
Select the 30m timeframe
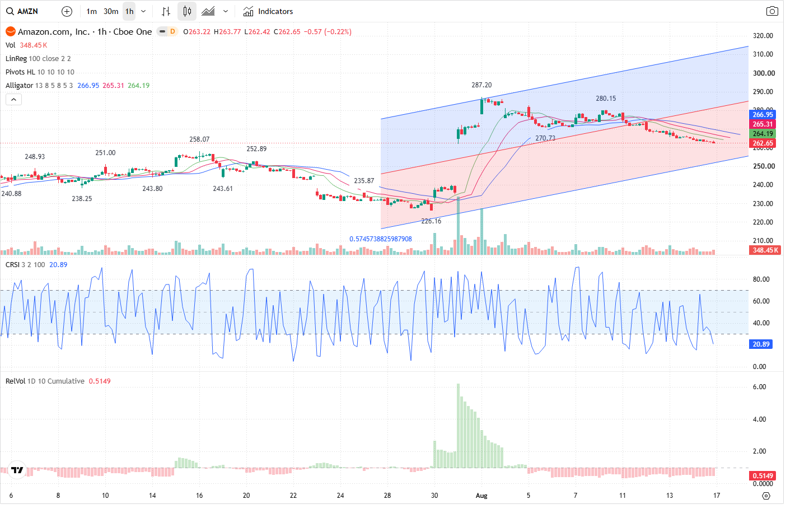pos(111,11)
